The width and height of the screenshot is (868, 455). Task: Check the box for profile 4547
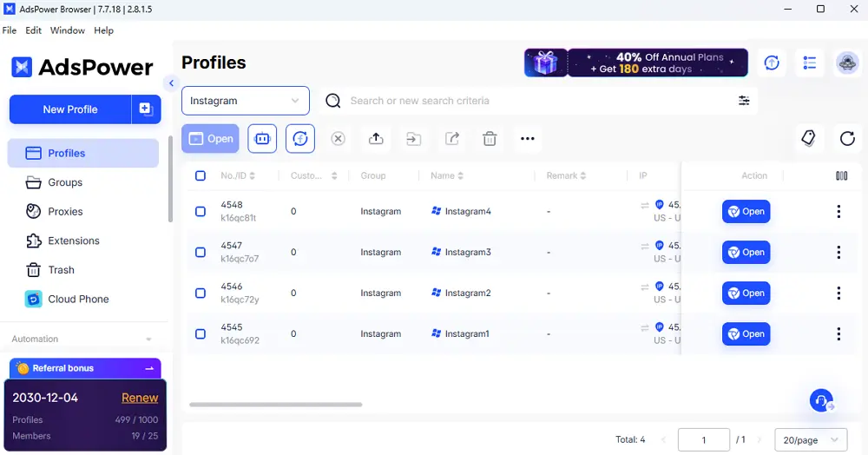tap(201, 253)
